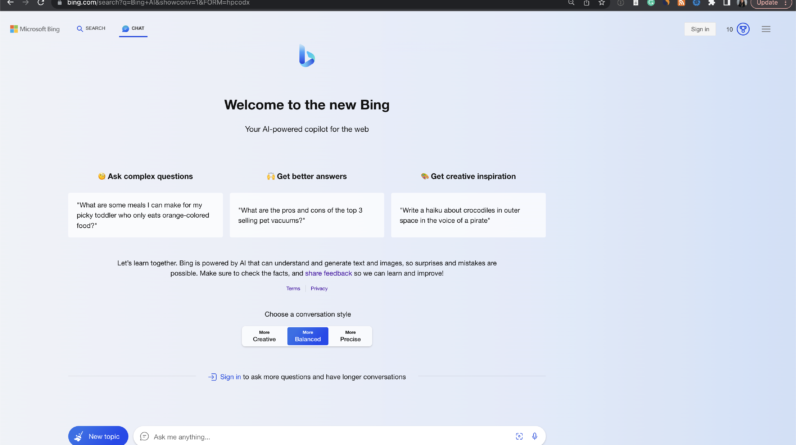This screenshot has width=796, height=445.
Task: Open the Privacy link
Action: pyautogui.click(x=319, y=288)
